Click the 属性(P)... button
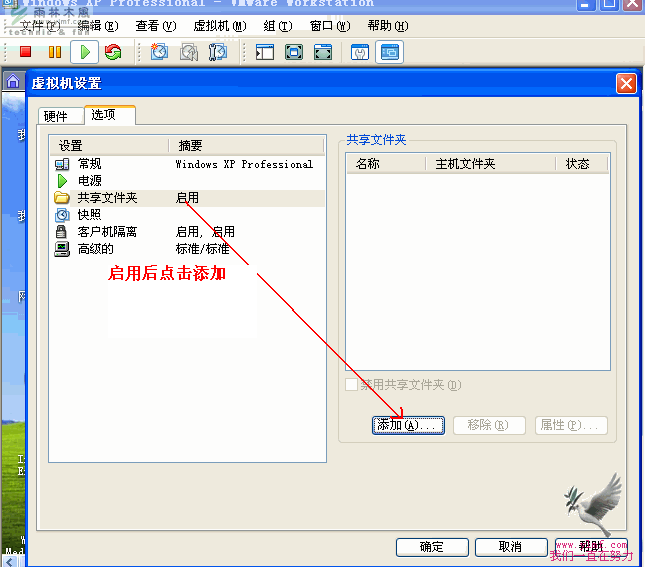 point(571,425)
